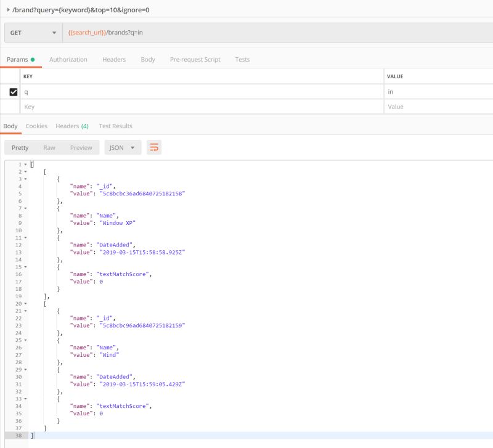Viewport: 493px width, 448px height.
Task: Open the Tests tab
Action: click(242, 59)
